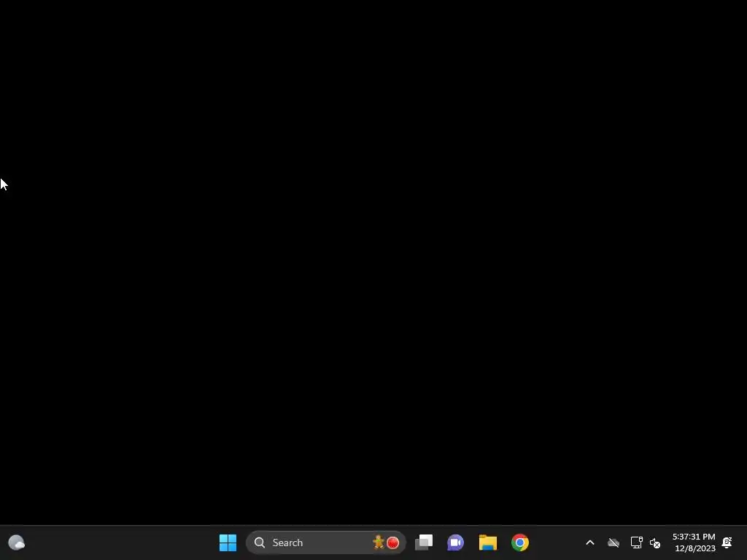
Task: Open the notification bell icon
Action: [727, 542]
